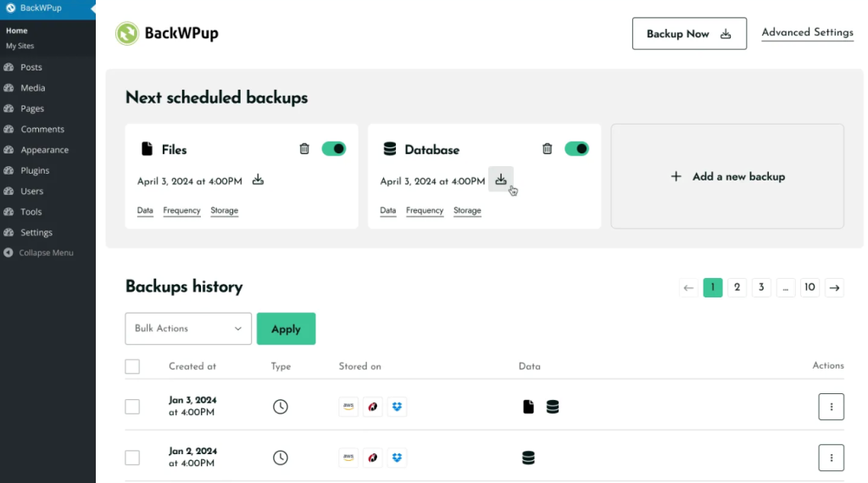
Task: Open the Files backup Data link
Action: pyautogui.click(x=145, y=211)
